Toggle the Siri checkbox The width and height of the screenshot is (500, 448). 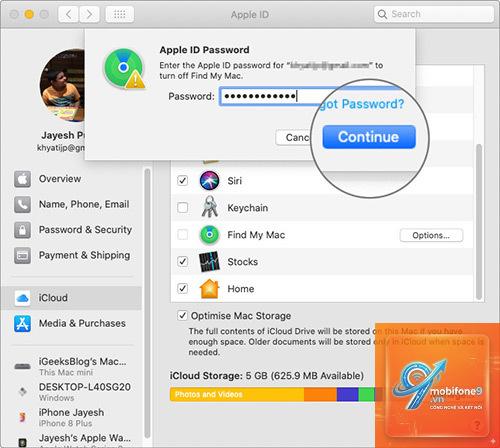point(182,181)
